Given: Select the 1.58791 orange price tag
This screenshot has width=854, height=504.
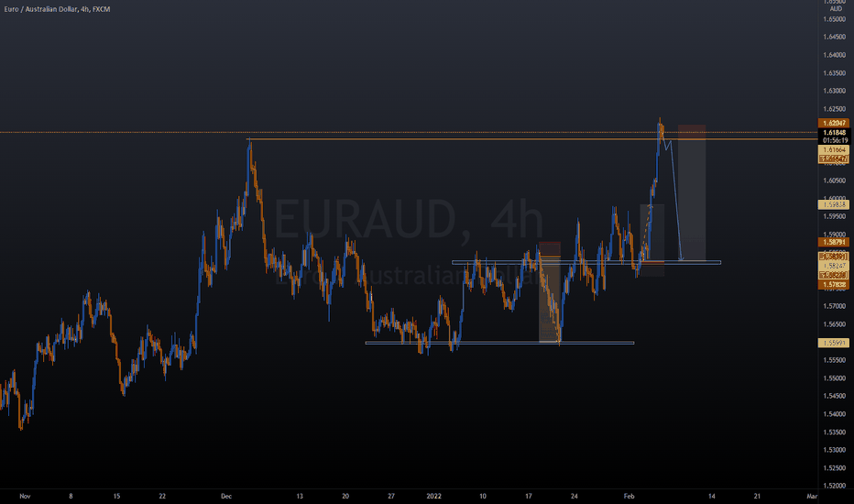Looking at the screenshot, I should point(834,242).
